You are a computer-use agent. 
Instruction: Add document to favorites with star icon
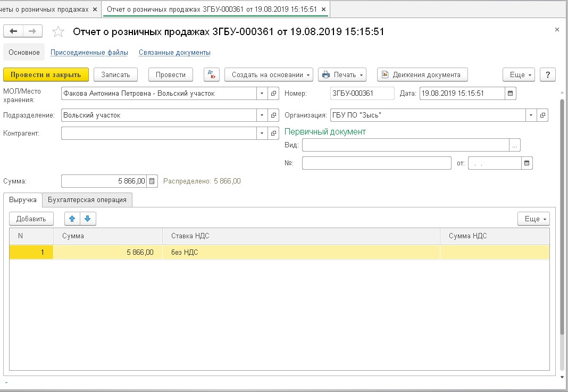[x=58, y=32]
